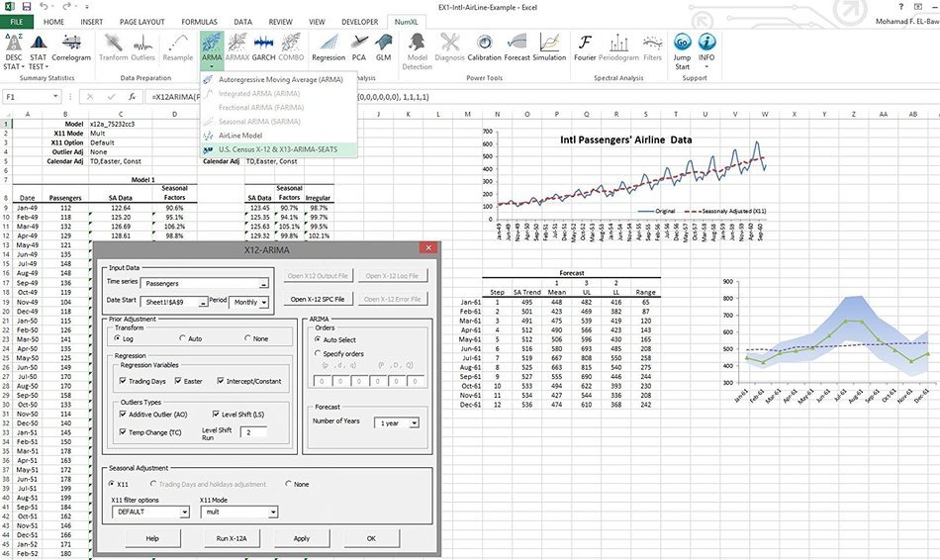Click the formula bar text
The width and height of the screenshot is (940, 560).
(539, 97)
